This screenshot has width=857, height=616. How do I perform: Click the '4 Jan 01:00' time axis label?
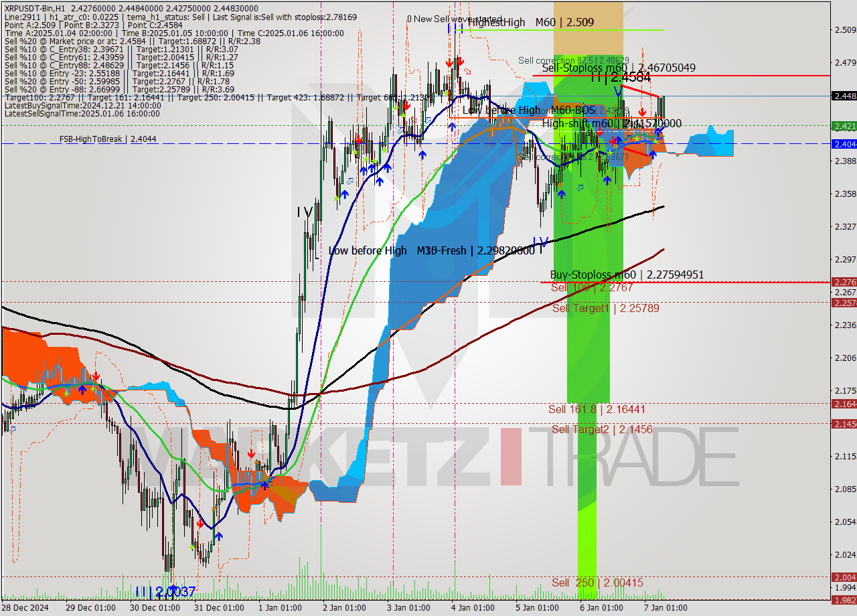tap(474, 608)
